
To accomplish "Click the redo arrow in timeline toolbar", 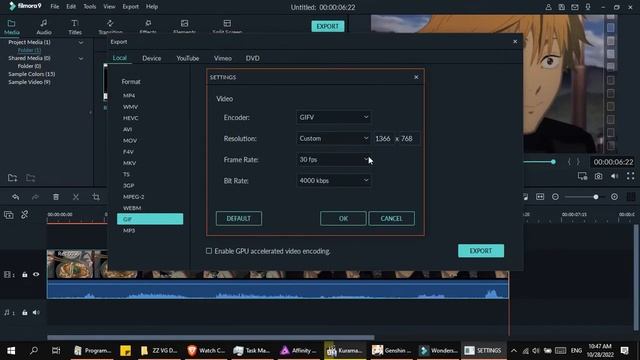I will point(36,197).
